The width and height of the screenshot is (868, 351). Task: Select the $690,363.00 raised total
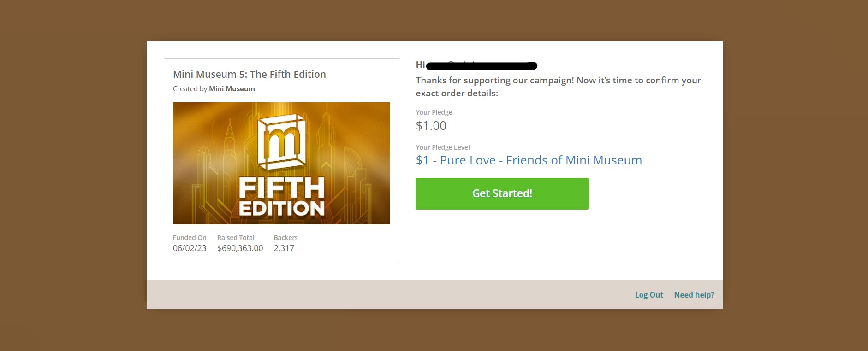click(x=240, y=248)
